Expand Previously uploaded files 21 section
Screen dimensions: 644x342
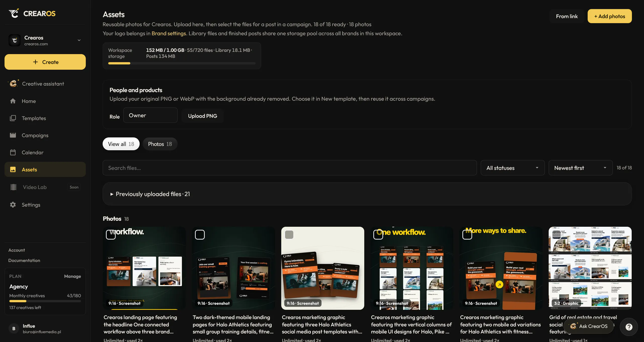[x=367, y=194]
